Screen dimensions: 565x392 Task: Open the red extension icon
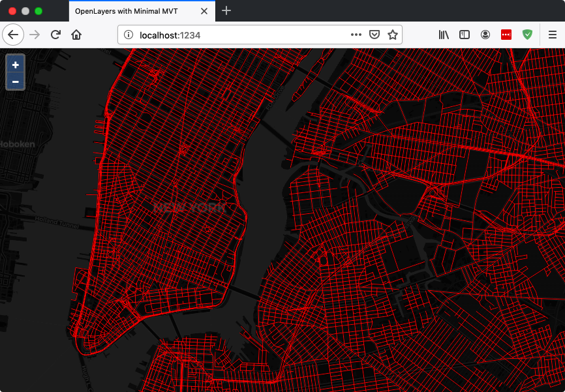[506, 35]
